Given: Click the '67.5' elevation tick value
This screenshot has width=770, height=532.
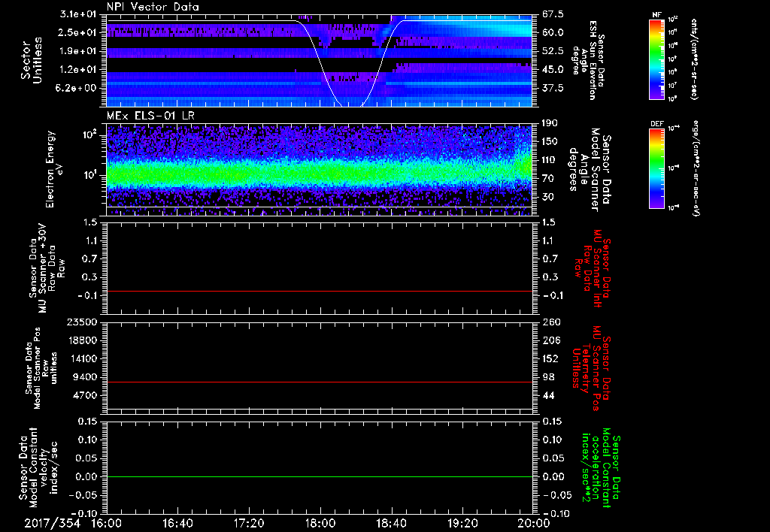Looking at the screenshot, I should click(553, 14).
